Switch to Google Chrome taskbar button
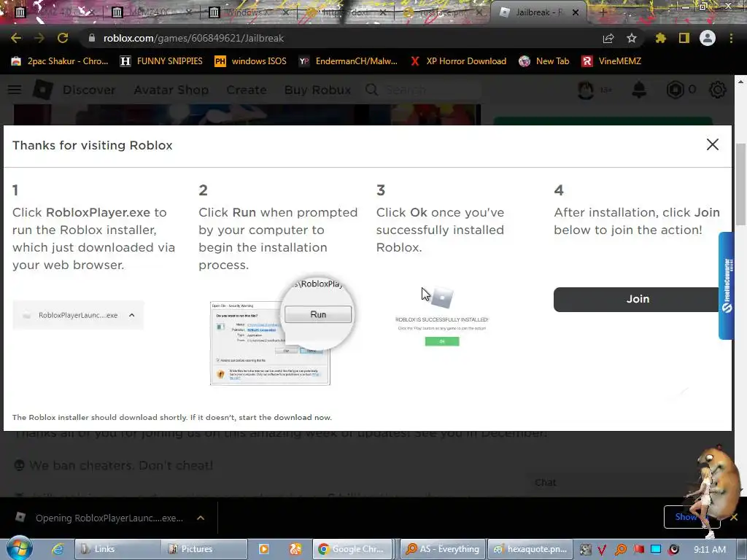 (x=352, y=549)
